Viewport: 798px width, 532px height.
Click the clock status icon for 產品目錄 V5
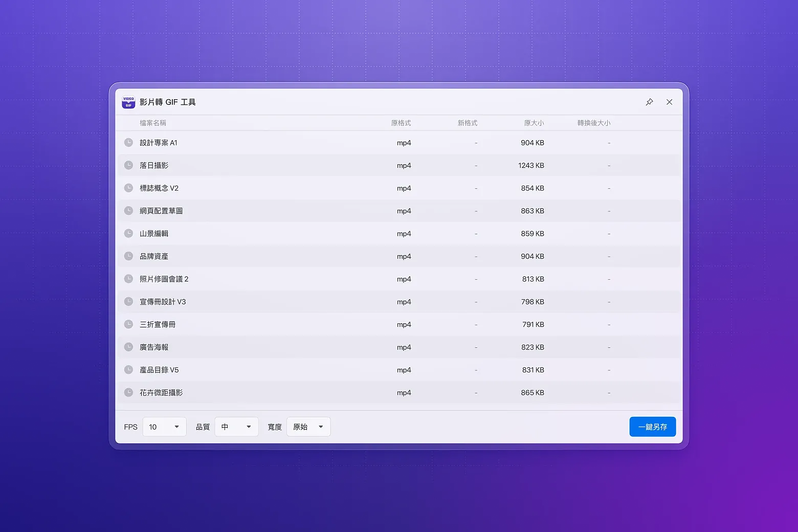click(129, 370)
